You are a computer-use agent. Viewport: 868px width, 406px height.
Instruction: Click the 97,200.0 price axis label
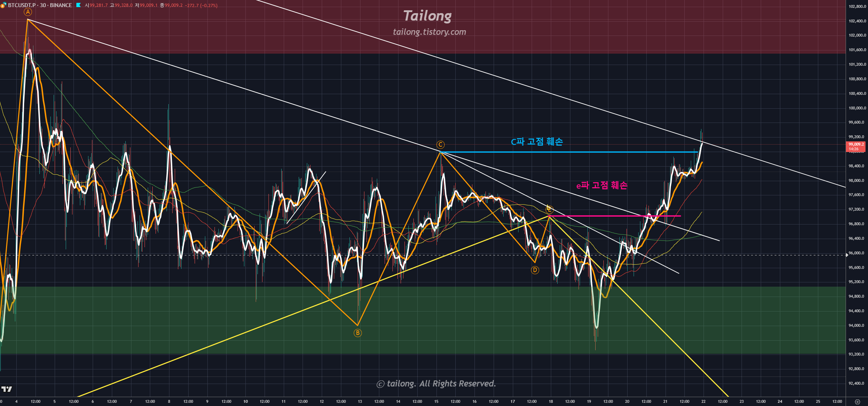[x=857, y=209]
